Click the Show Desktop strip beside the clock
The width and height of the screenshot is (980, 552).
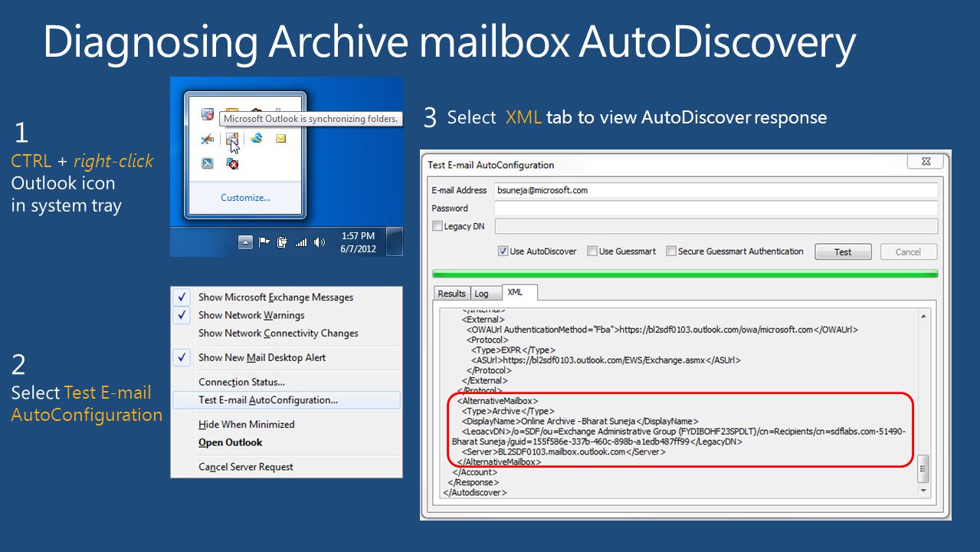pos(395,242)
